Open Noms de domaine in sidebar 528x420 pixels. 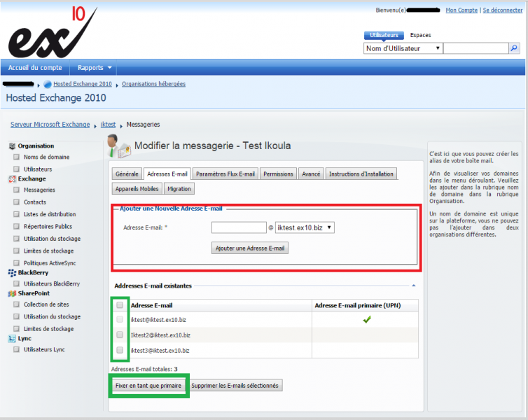46,157
